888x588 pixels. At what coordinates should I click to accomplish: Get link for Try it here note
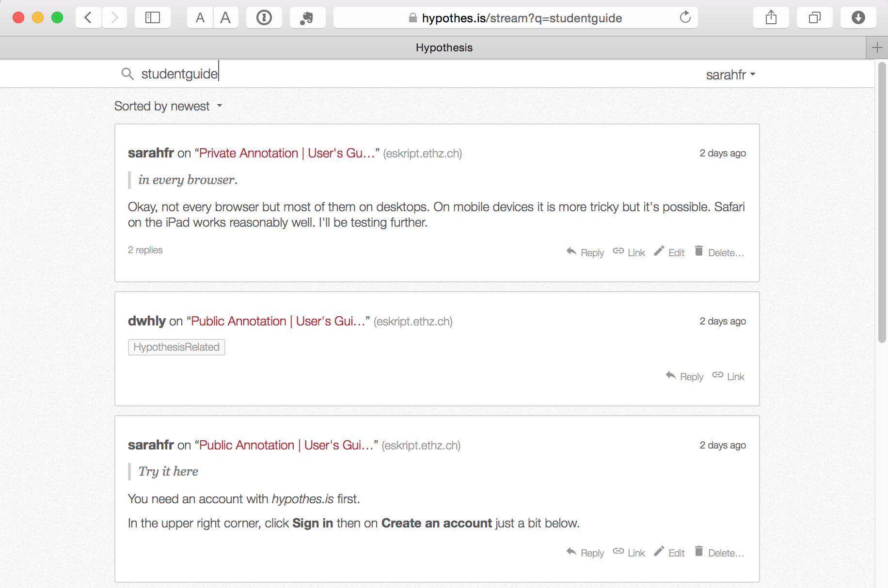[x=629, y=553]
